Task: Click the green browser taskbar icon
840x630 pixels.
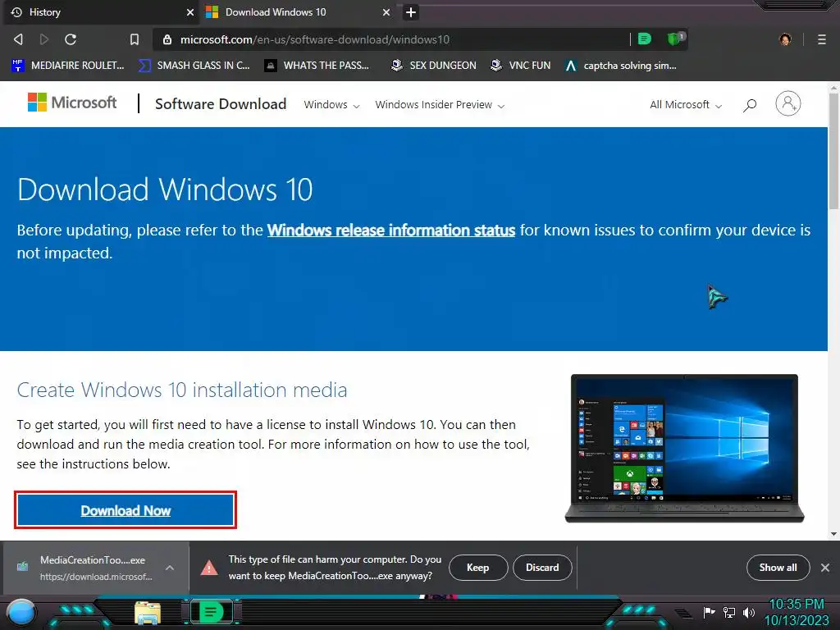Action: pyautogui.click(x=211, y=612)
